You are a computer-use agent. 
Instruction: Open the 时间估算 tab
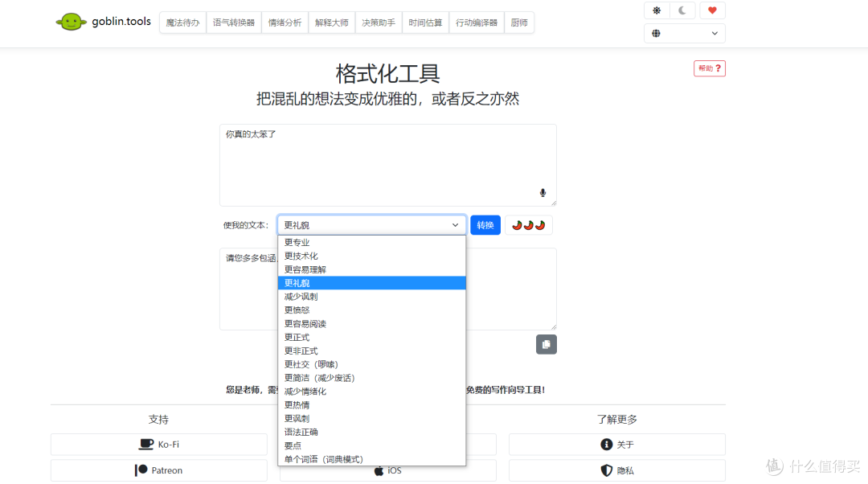[426, 23]
